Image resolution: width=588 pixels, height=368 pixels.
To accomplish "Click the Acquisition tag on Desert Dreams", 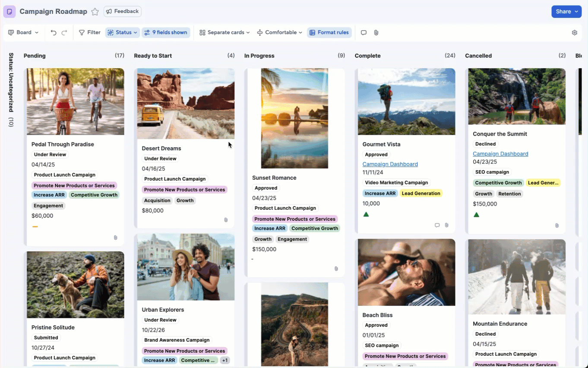I will 157,200.
